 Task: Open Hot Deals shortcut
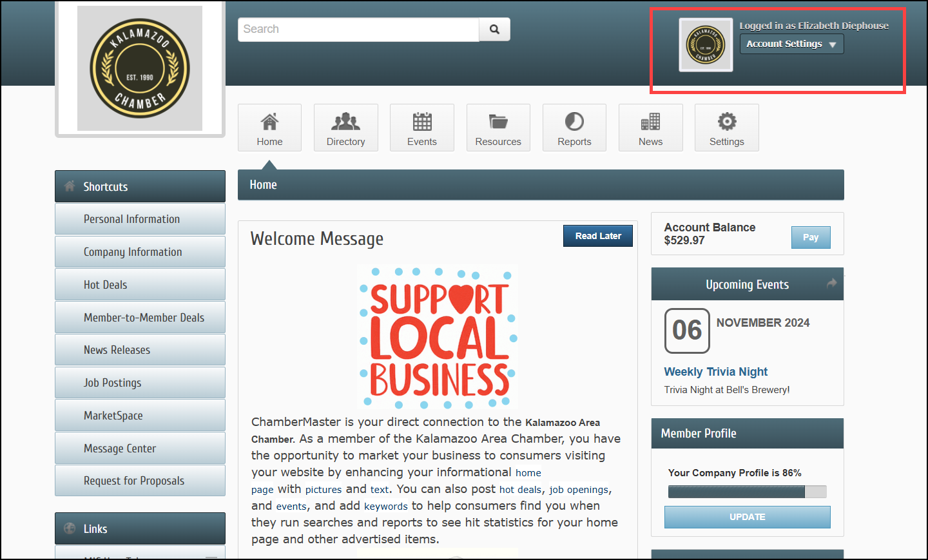tap(140, 285)
